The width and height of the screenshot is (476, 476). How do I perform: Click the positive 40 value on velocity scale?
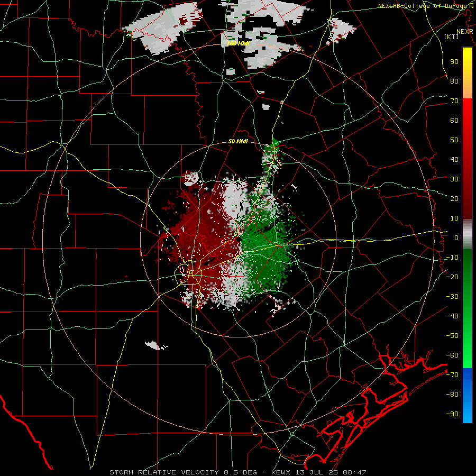point(454,159)
